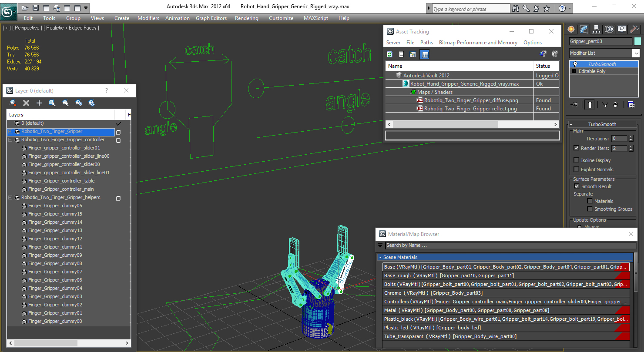Open the Modify command panel tab
The height and width of the screenshot is (352, 644).
coord(584,29)
